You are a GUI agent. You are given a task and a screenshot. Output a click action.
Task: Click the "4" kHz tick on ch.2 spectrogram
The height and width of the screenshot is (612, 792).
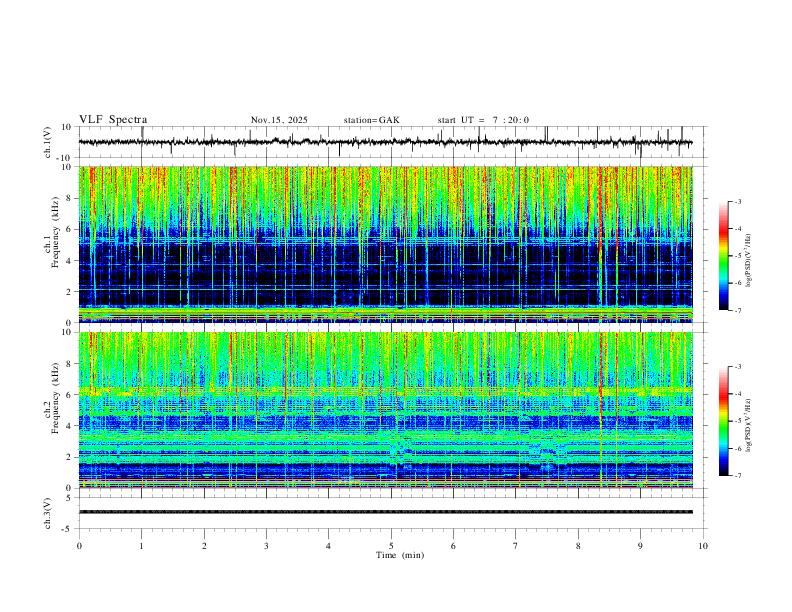69,426
